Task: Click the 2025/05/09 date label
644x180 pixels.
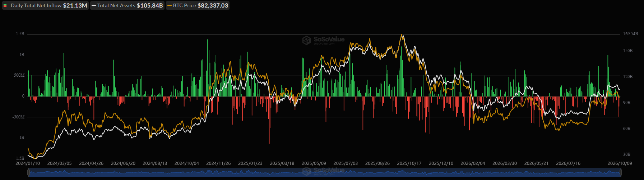Action: pyautogui.click(x=314, y=163)
